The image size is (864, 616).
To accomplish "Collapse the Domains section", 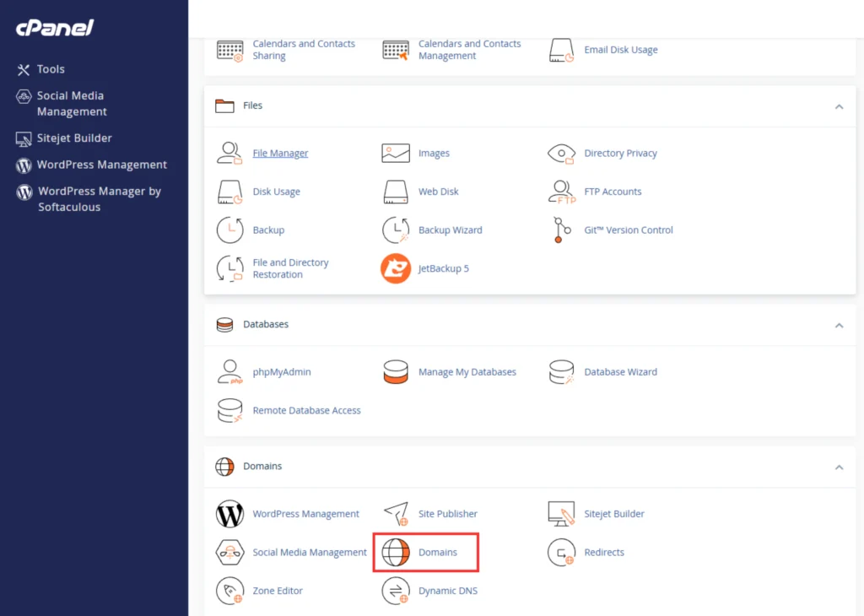I will pos(840,467).
